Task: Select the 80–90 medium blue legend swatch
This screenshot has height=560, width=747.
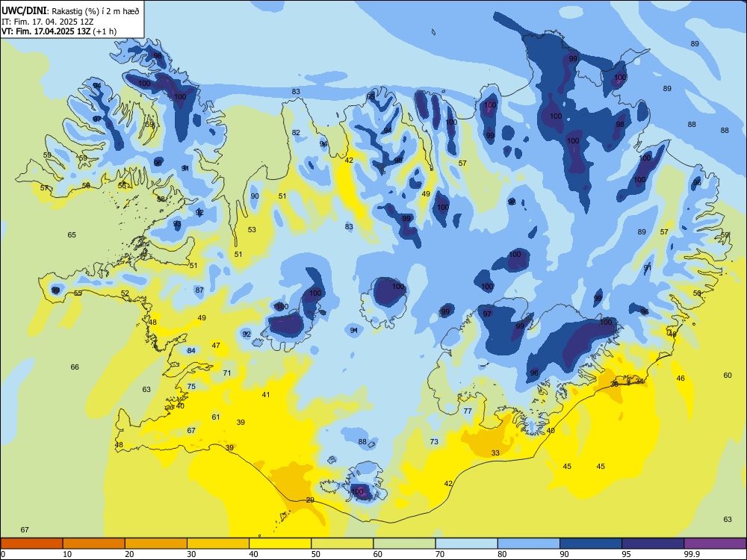Action: tap(529, 544)
